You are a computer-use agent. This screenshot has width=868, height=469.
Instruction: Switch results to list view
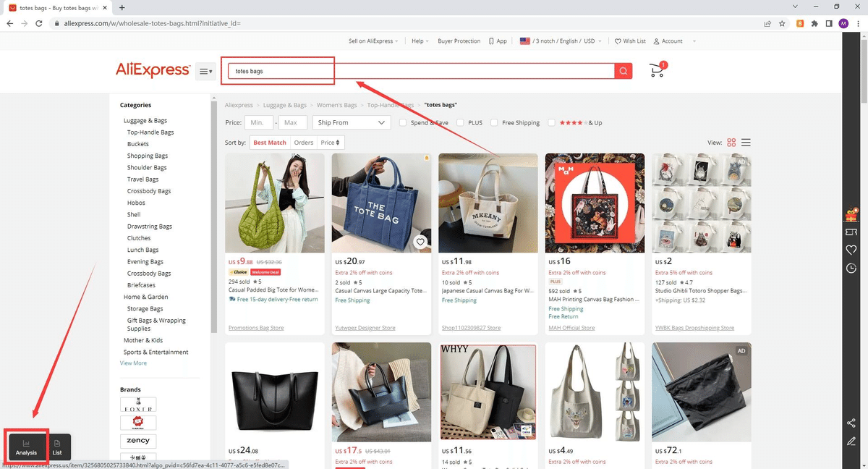(746, 143)
